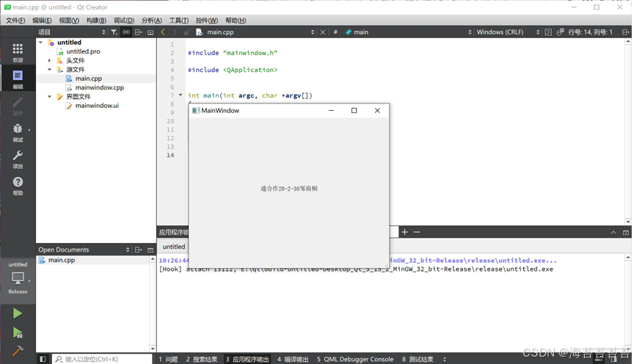Show the 4 编译输出 compile output pane
This screenshot has width=634, height=364.
click(x=293, y=359)
